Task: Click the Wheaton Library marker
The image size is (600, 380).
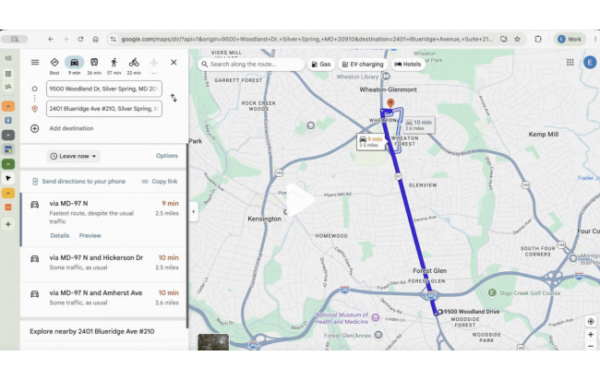Action: point(386,77)
